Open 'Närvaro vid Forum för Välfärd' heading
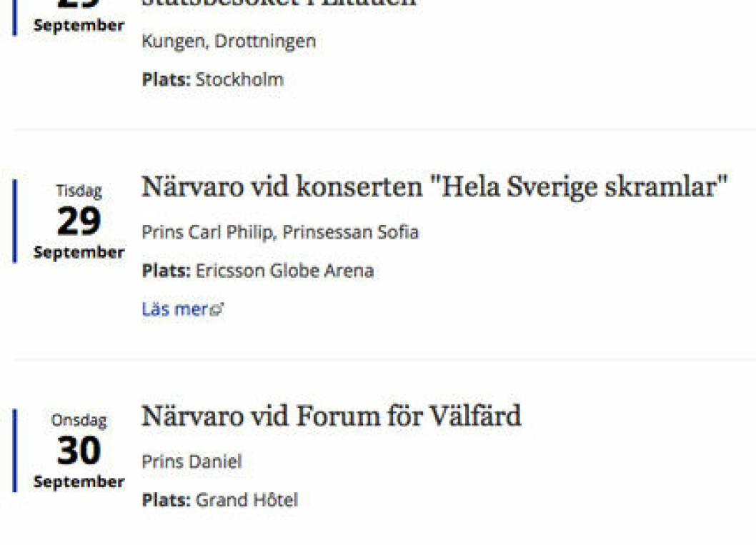 click(x=332, y=416)
